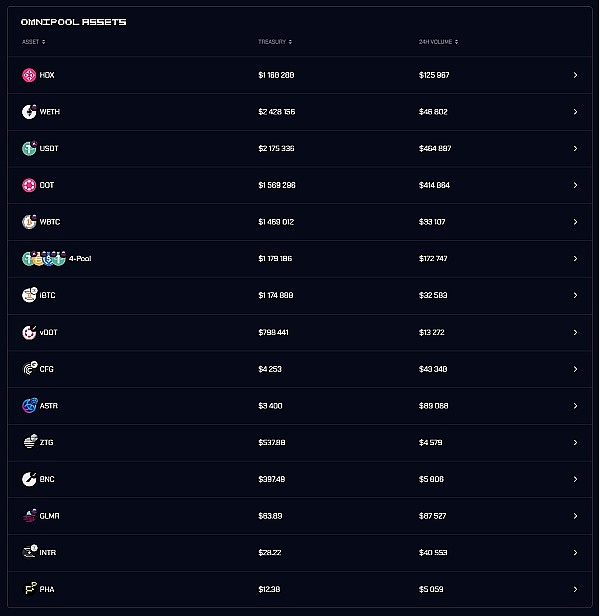Expand the ZTG row chevron
The width and height of the screenshot is (600, 616).
575,442
